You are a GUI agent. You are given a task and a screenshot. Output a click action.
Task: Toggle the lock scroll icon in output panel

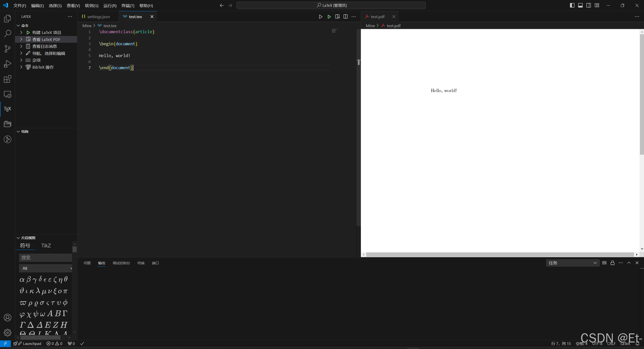[x=612, y=263]
